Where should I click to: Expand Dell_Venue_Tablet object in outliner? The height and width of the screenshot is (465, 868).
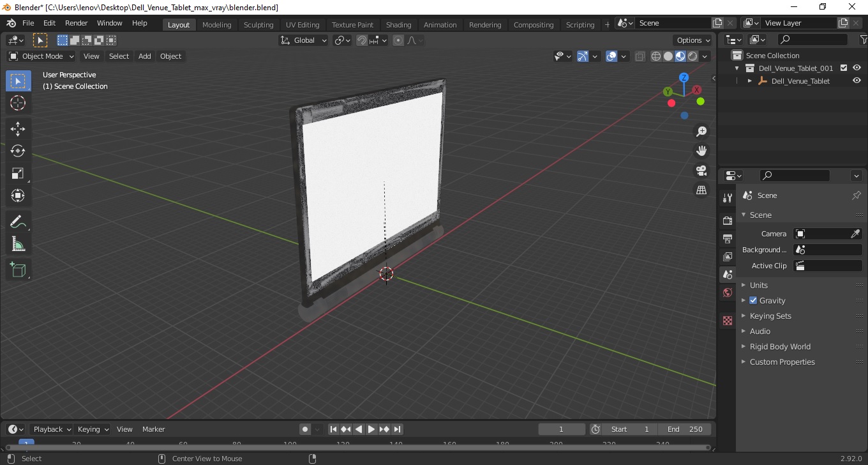750,81
